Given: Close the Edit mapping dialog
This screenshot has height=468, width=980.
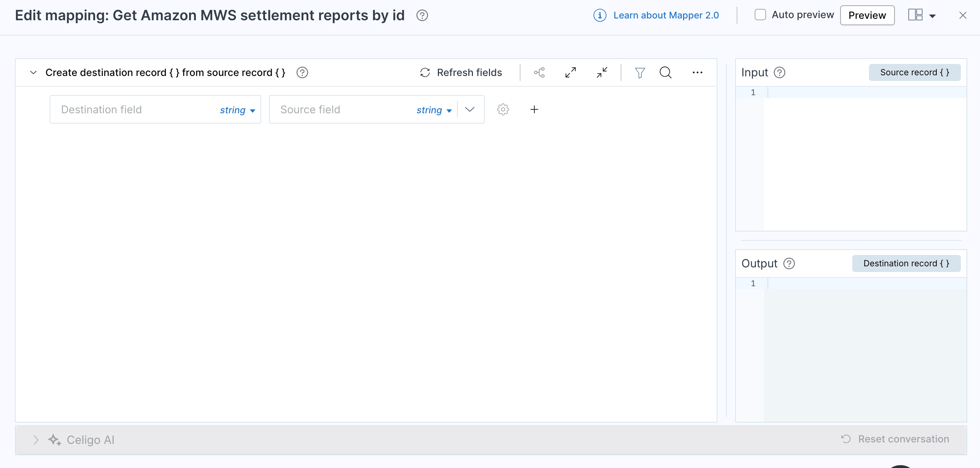Looking at the screenshot, I should click(963, 16).
